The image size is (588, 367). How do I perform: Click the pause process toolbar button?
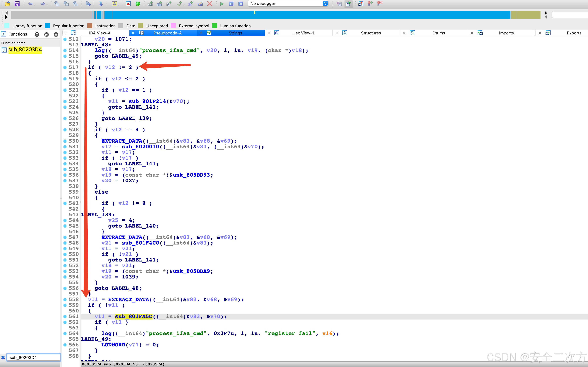pos(231,4)
